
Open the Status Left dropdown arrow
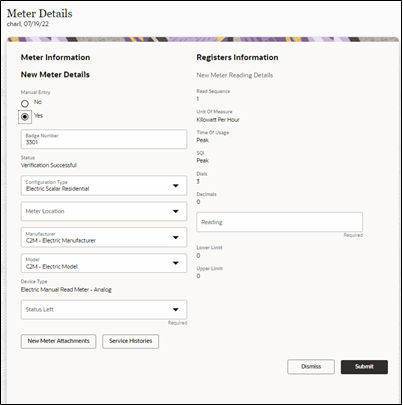(176, 310)
